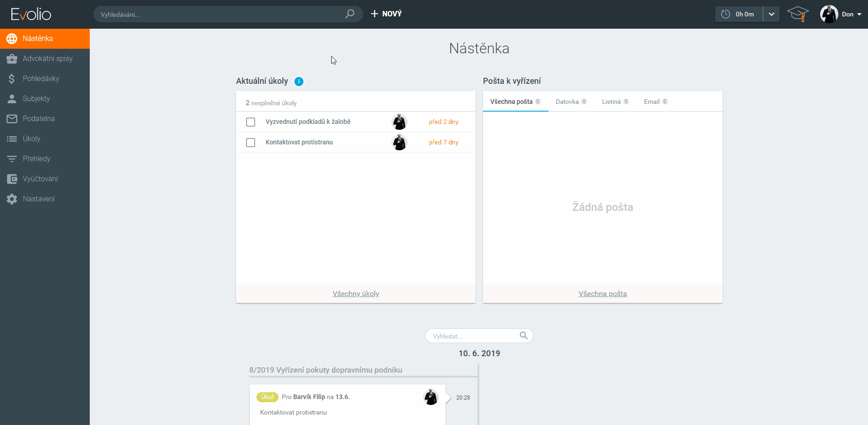Click the timer clock icon

(x=725, y=14)
